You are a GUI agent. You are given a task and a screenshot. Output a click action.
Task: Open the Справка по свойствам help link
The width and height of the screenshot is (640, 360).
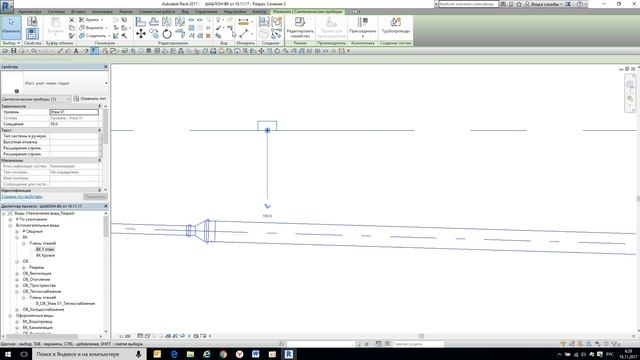coord(22,197)
